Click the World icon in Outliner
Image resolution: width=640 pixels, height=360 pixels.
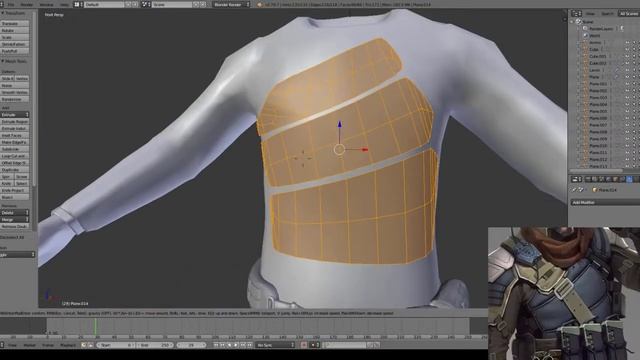(585, 36)
